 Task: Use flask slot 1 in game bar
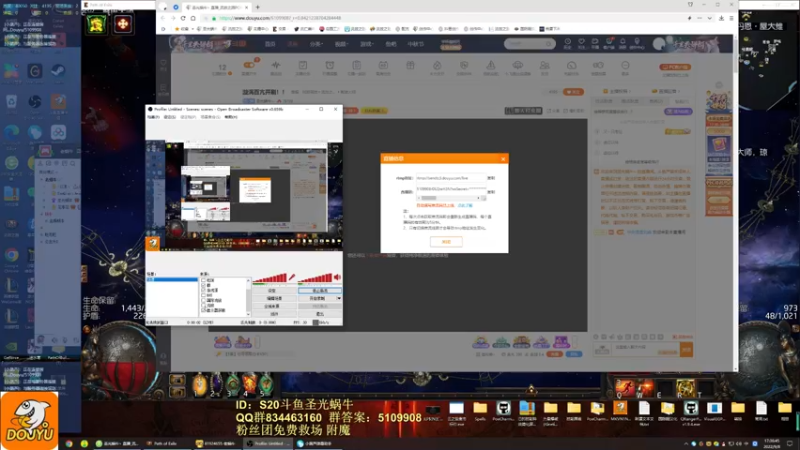[199, 384]
